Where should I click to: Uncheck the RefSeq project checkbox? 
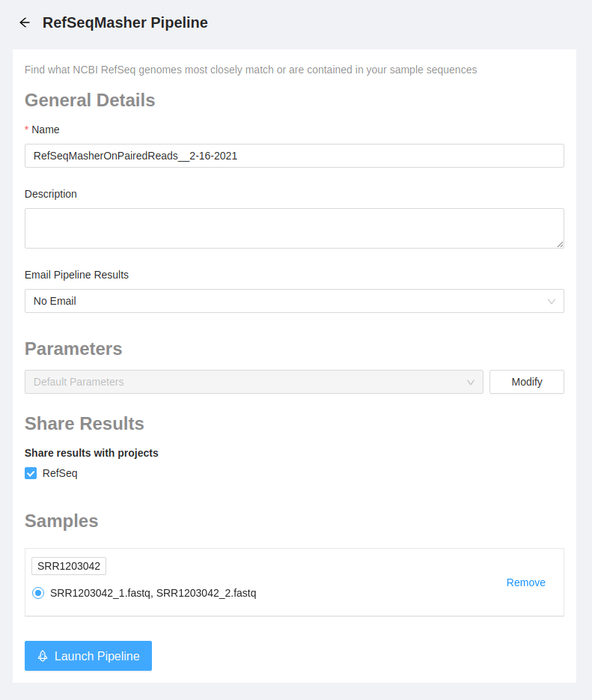(x=31, y=473)
